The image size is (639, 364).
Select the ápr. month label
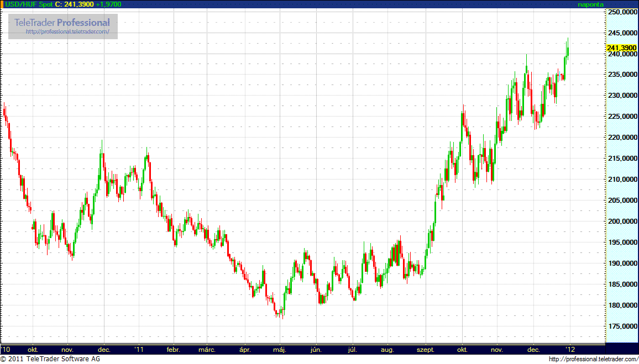[244, 350]
